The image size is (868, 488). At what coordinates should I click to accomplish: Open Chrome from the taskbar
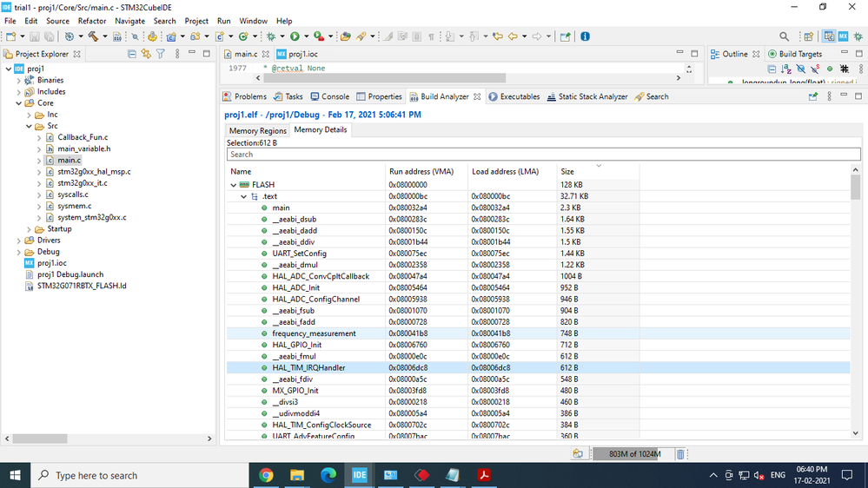point(266,475)
